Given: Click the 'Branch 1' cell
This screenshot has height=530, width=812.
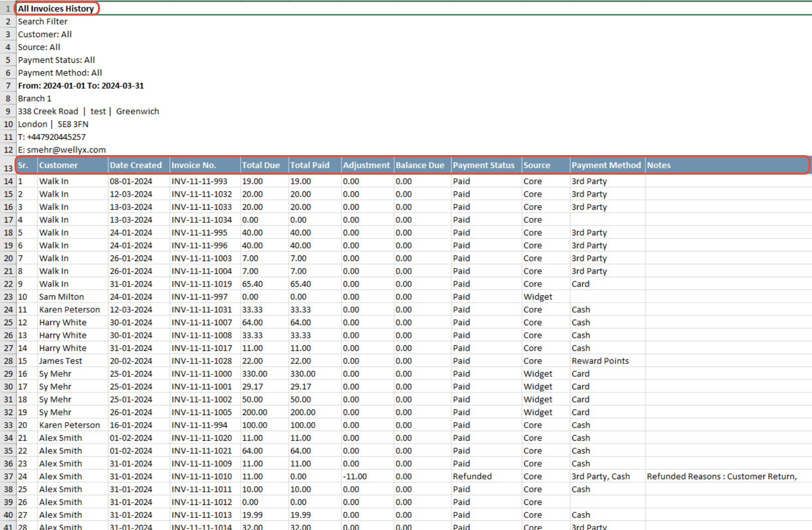Looking at the screenshot, I should pyautogui.click(x=35, y=98).
